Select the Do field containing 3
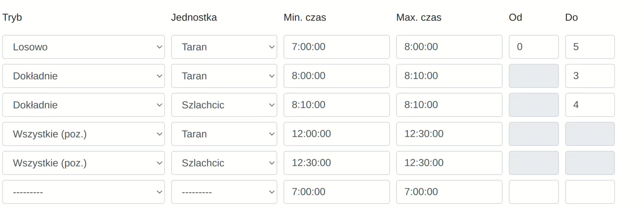Viewport: 644px width, 208px height. coord(590,76)
